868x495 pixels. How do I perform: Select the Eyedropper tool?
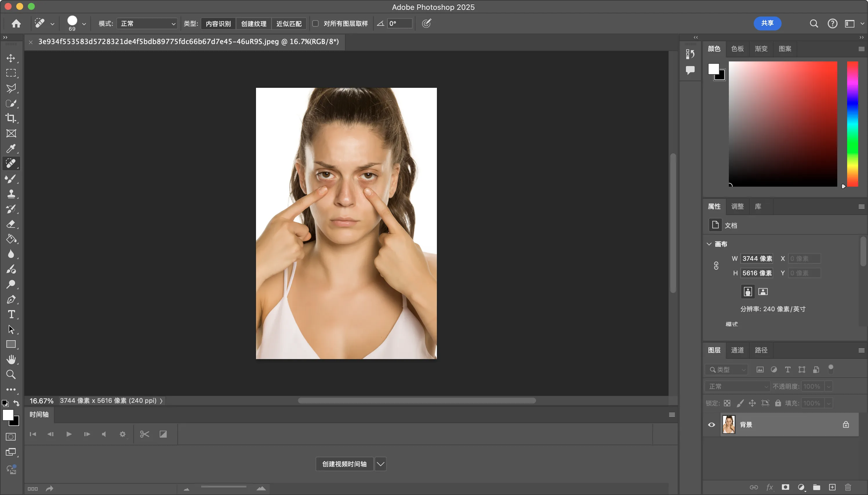(x=11, y=149)
